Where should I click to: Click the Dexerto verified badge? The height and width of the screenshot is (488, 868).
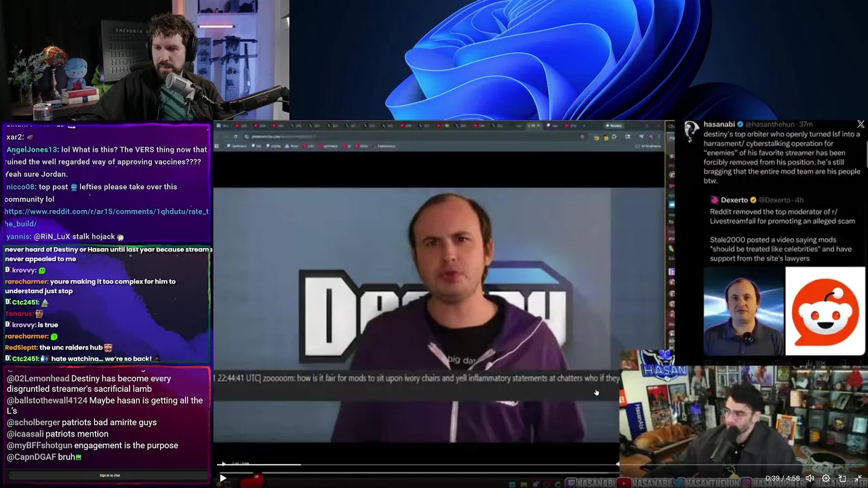point(753,200)
